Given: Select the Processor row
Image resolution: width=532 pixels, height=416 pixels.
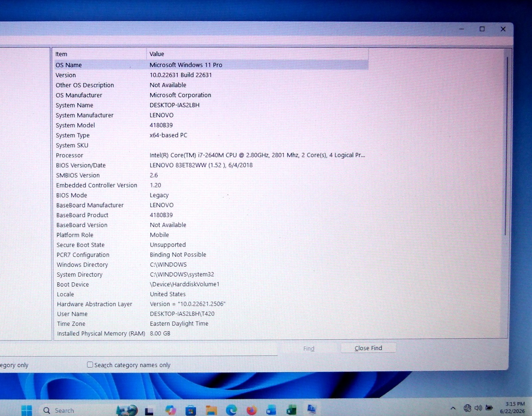Looking at the screenshot, I should tap(211, 155).
